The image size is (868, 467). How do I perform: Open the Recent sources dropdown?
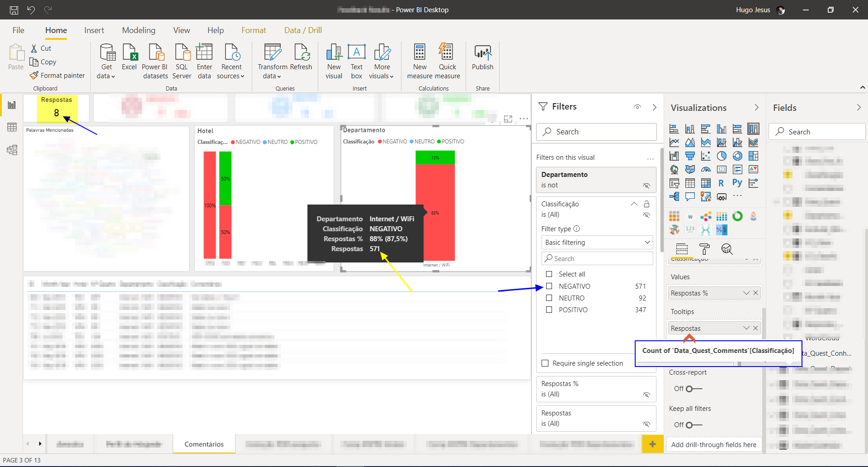point(231,71)
